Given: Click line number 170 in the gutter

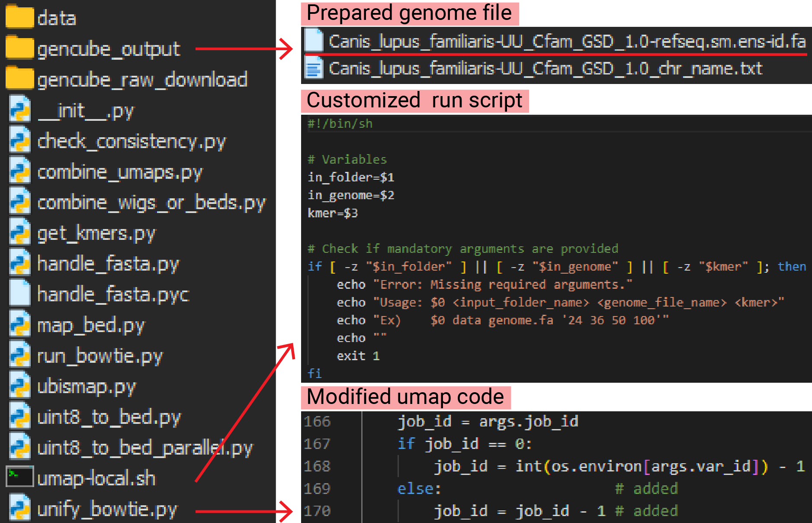Looking at the screenshot, I should click(317, 511).
